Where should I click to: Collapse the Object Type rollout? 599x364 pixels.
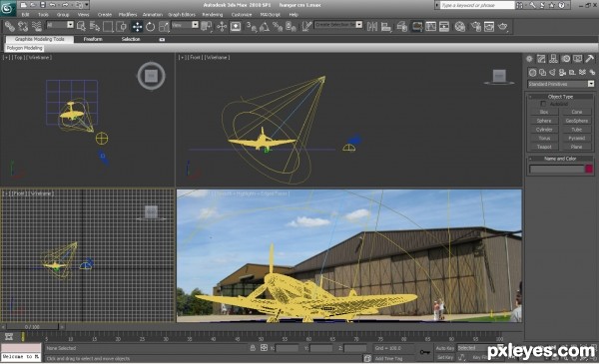tap(560, 97)
